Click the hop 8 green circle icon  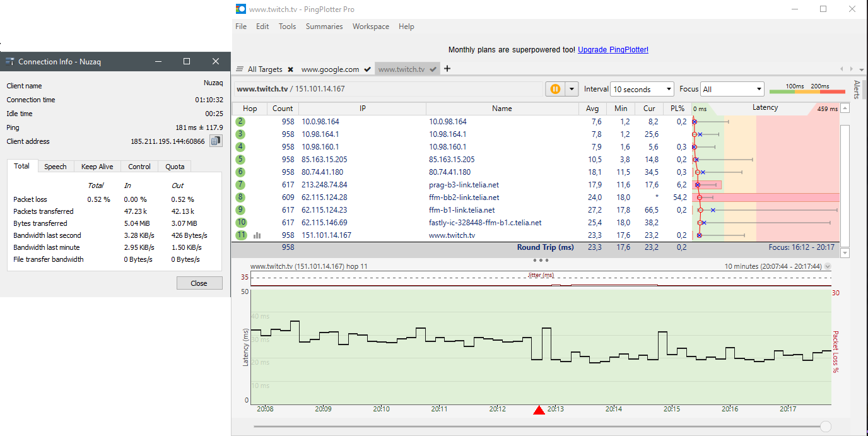tap(240, 197)
